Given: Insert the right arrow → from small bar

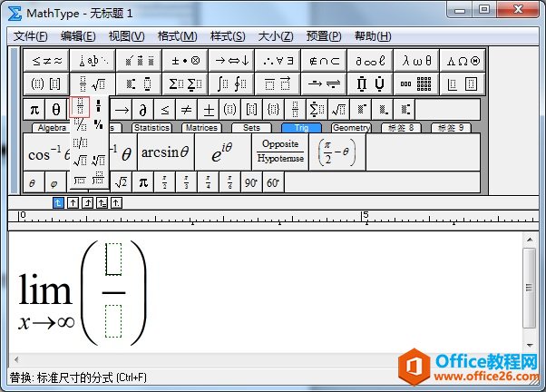Looking at the screenshot, I should (x=122, y=110).
